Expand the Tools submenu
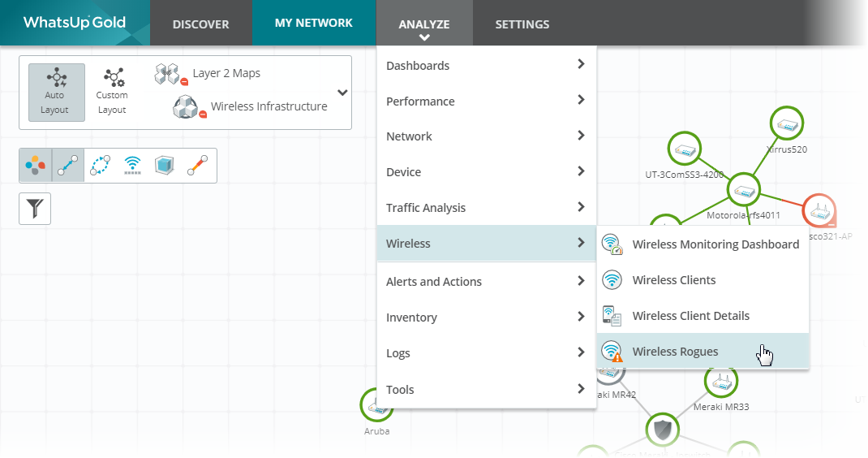Viewport: 868px width, 458px height. 486,389
